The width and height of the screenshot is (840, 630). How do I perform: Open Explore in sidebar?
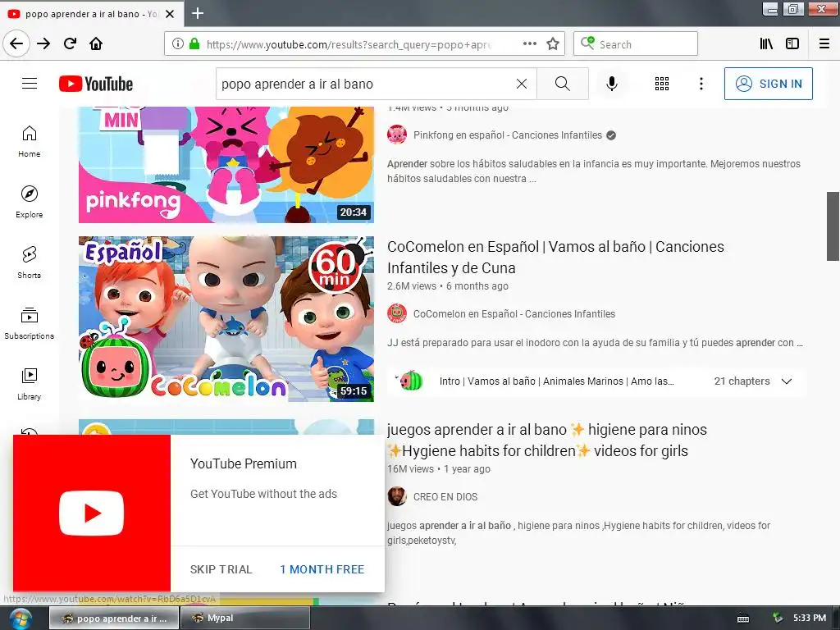tap(30, 202)
